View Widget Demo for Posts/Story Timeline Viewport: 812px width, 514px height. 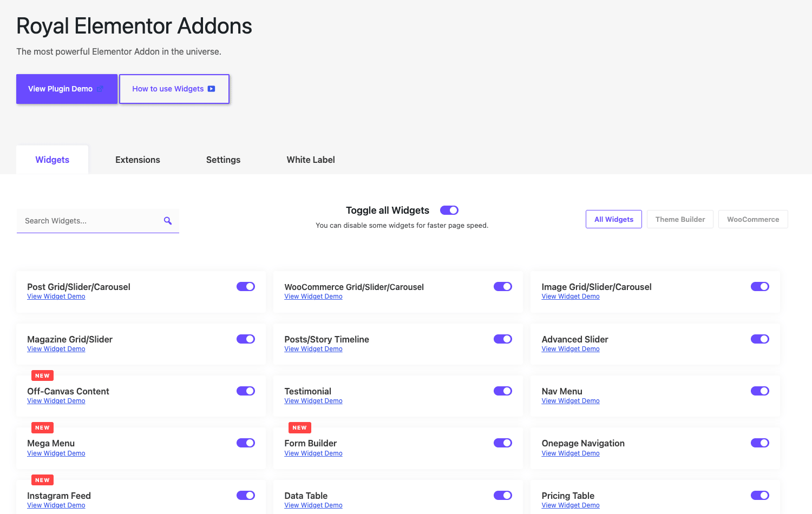pos(313,349)
